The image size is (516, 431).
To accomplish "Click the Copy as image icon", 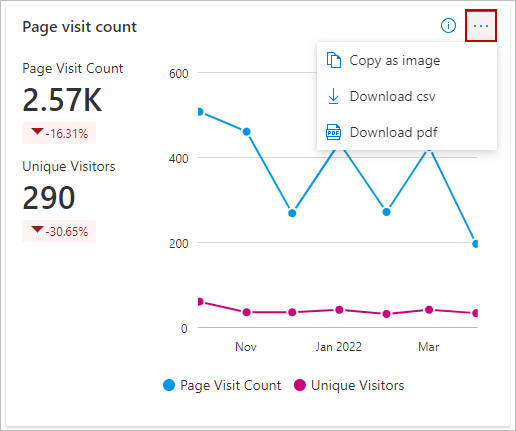I will pyautogui.click(x=334, y=60).
